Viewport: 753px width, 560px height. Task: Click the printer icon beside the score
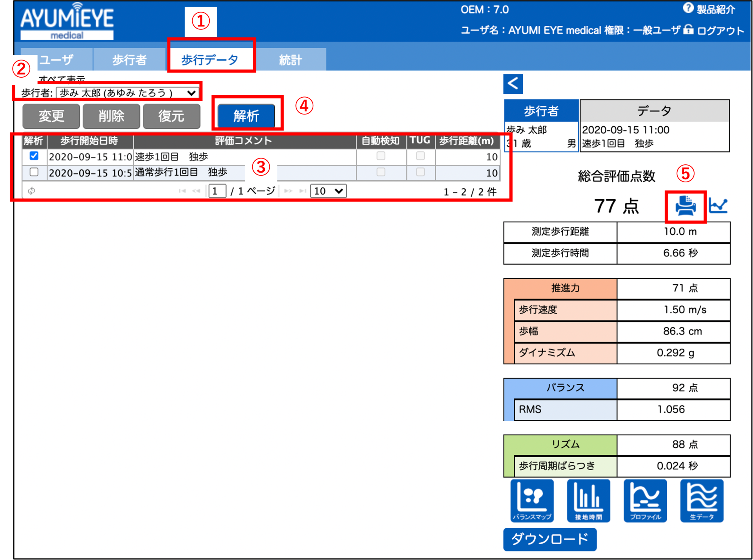tap(685, 205)
